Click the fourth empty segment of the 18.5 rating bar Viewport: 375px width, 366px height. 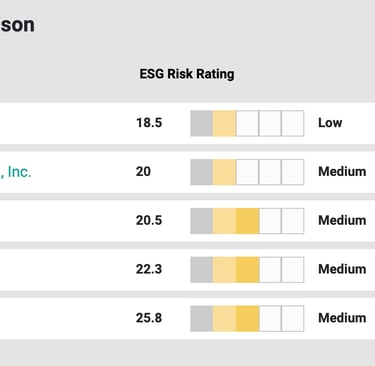point(270,123)
